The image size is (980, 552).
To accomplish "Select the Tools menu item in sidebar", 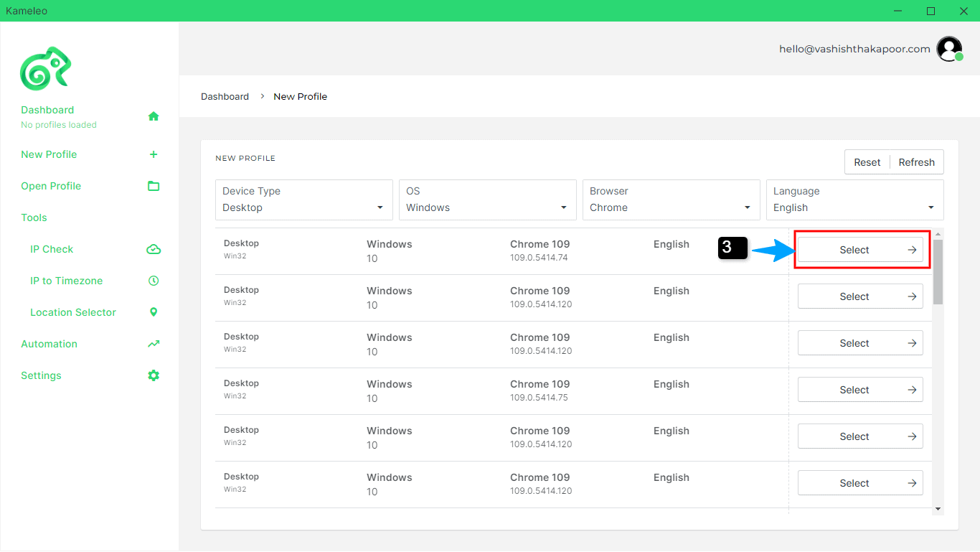I will point(34,217).
